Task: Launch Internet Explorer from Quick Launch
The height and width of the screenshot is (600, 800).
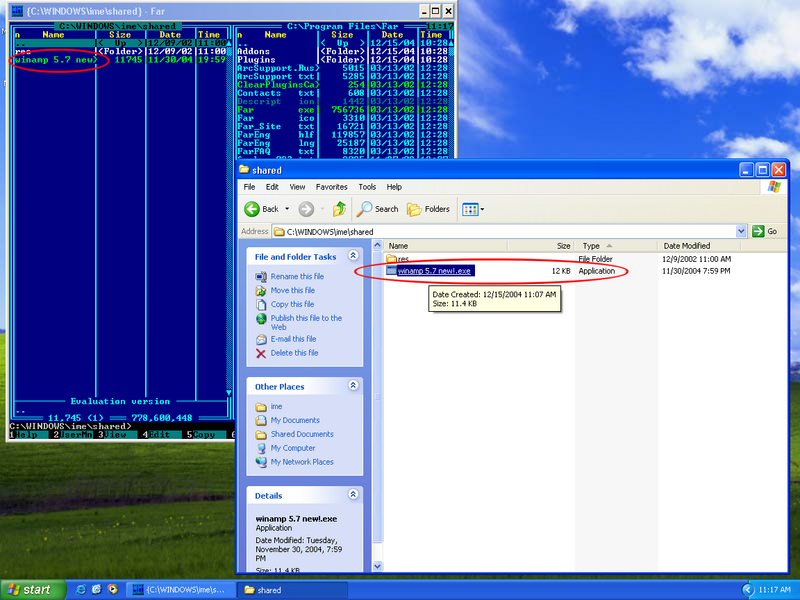Action: click(x=81, y=590)
